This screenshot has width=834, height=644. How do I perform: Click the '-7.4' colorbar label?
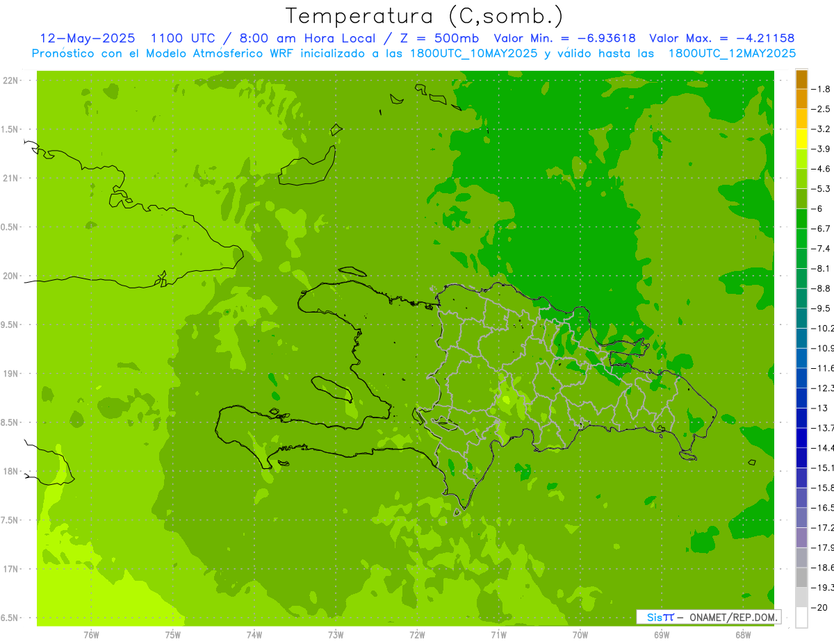click(821, 248)
